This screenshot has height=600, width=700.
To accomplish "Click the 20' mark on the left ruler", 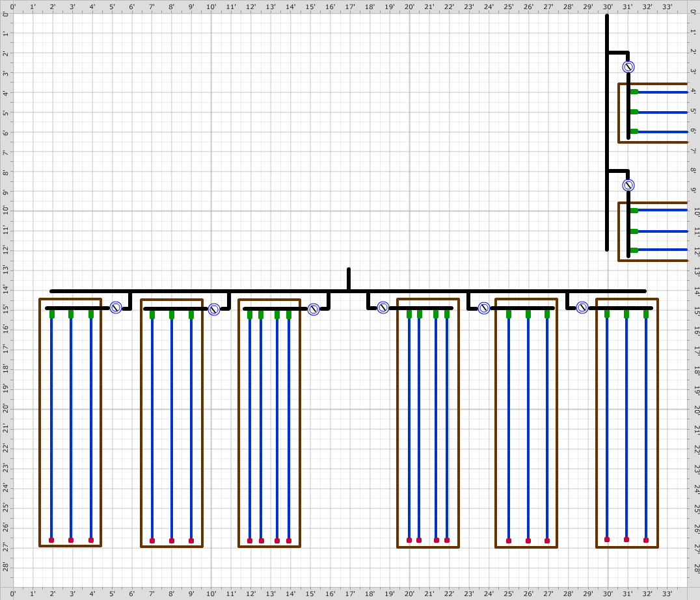I will 6,408.
